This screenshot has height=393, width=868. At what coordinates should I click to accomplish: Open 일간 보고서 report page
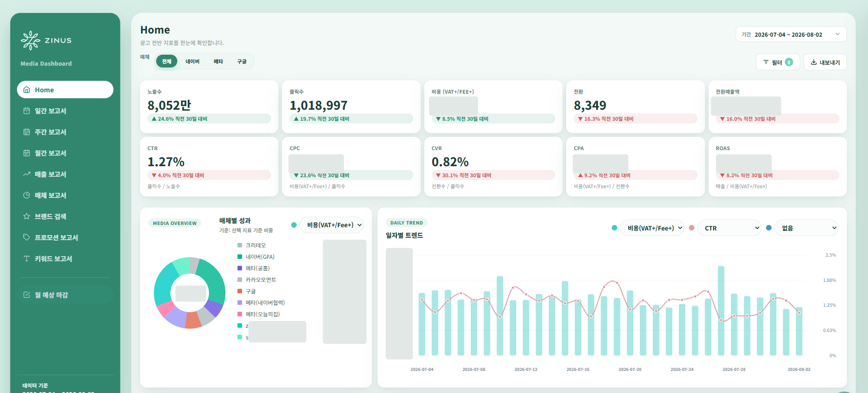65,111
